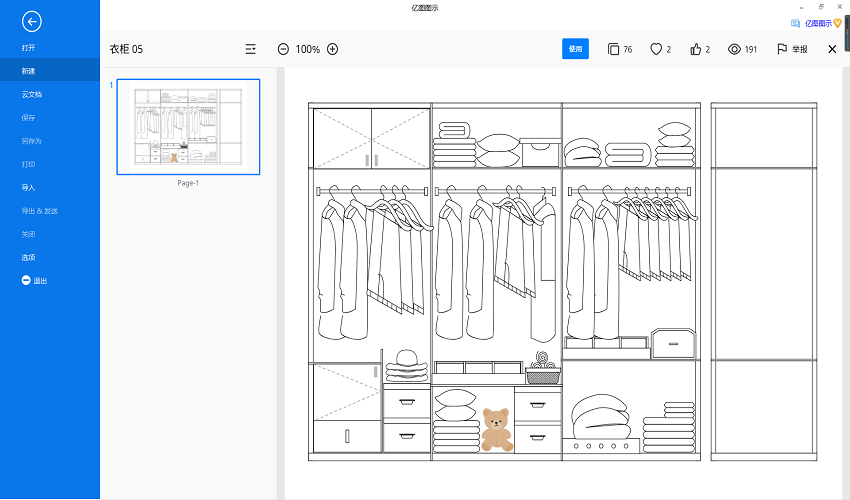This screenshot has height=500, width=850.
Task: Click the 100% zoom level field
Action: 308,49
